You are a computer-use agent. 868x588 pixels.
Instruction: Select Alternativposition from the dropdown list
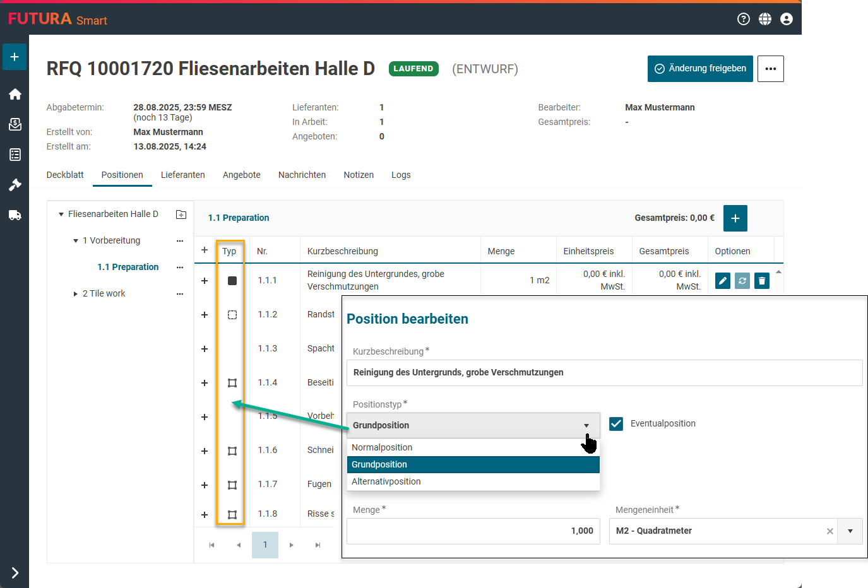[386, 481]
